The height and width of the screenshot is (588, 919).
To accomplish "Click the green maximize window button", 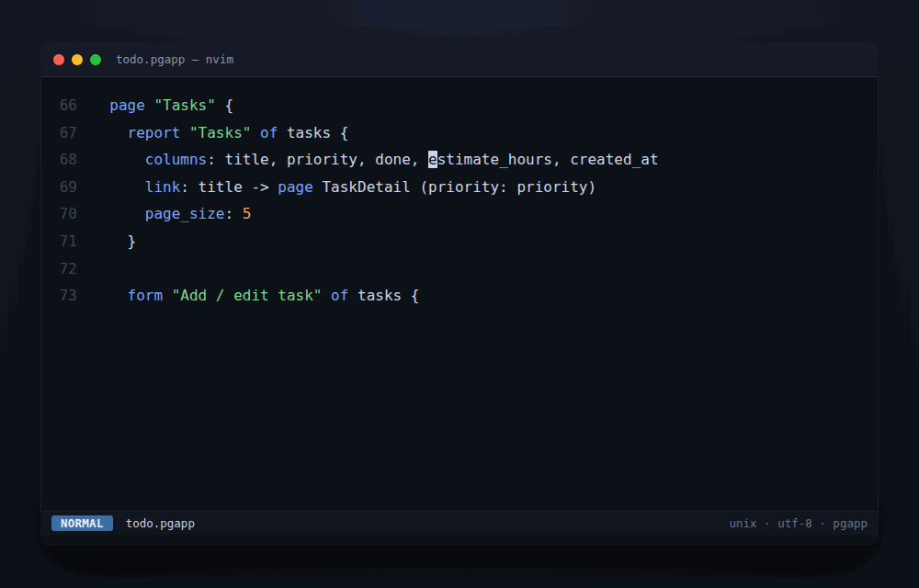I will click(96, 60).
